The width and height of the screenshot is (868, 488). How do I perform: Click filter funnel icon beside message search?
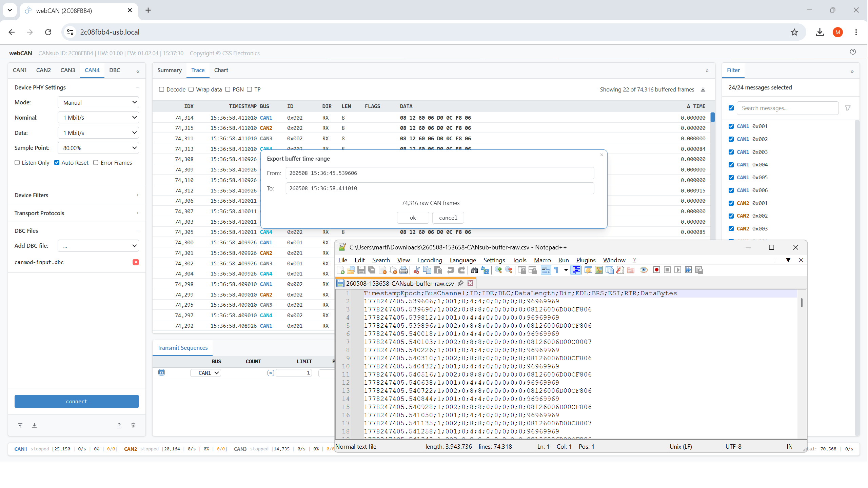[848, 108]
